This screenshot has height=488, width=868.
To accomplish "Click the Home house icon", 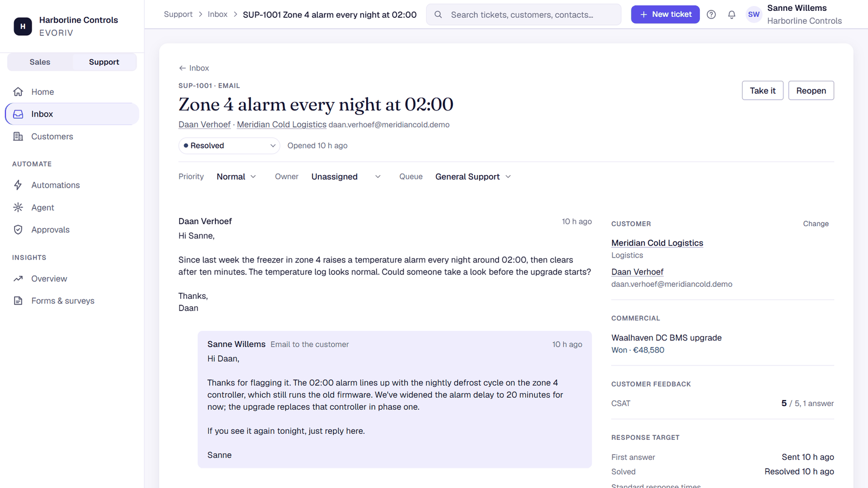I will click(18, 92).
